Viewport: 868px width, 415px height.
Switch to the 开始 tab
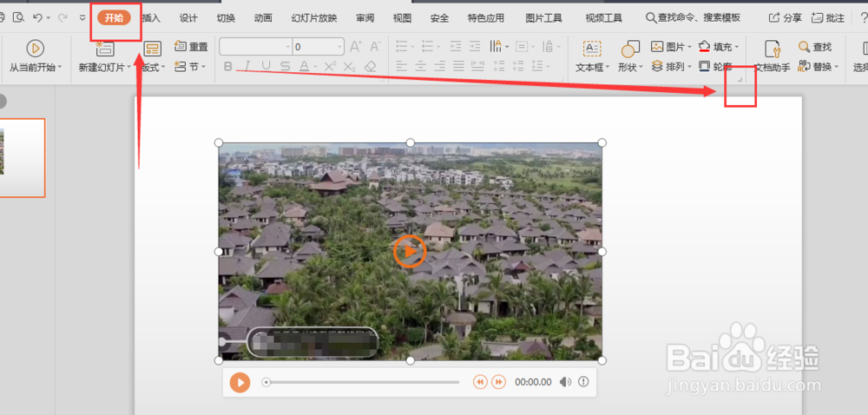pos(114,17)
